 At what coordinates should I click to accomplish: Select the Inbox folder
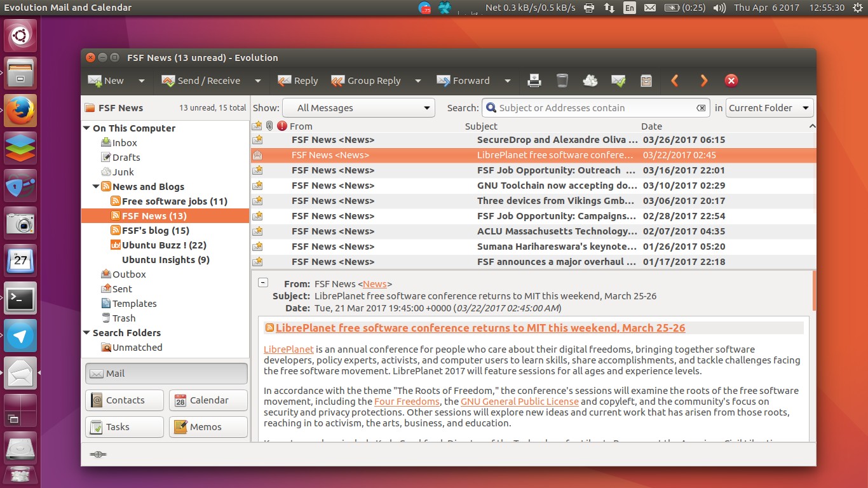[125, 143]
